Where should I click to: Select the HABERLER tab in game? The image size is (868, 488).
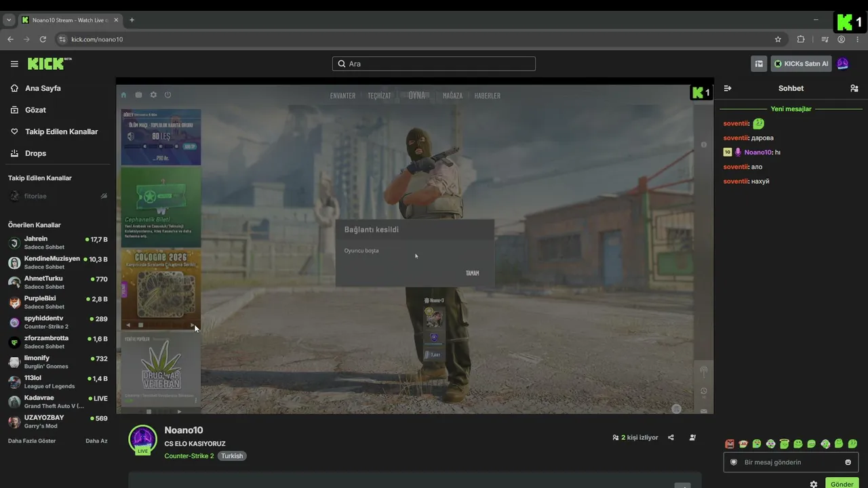(488, 96)
